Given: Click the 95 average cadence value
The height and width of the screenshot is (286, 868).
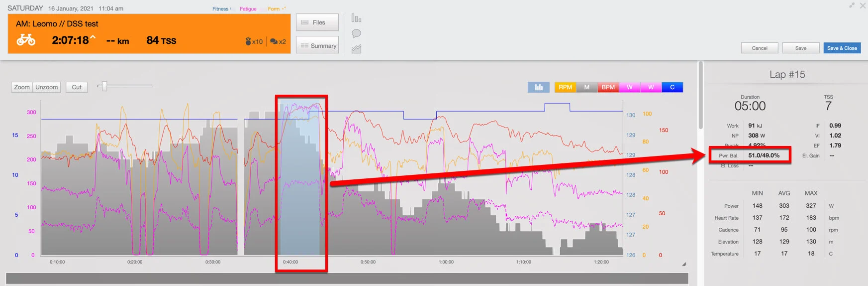Looking at the screenshot, I should tap(784, 230).
